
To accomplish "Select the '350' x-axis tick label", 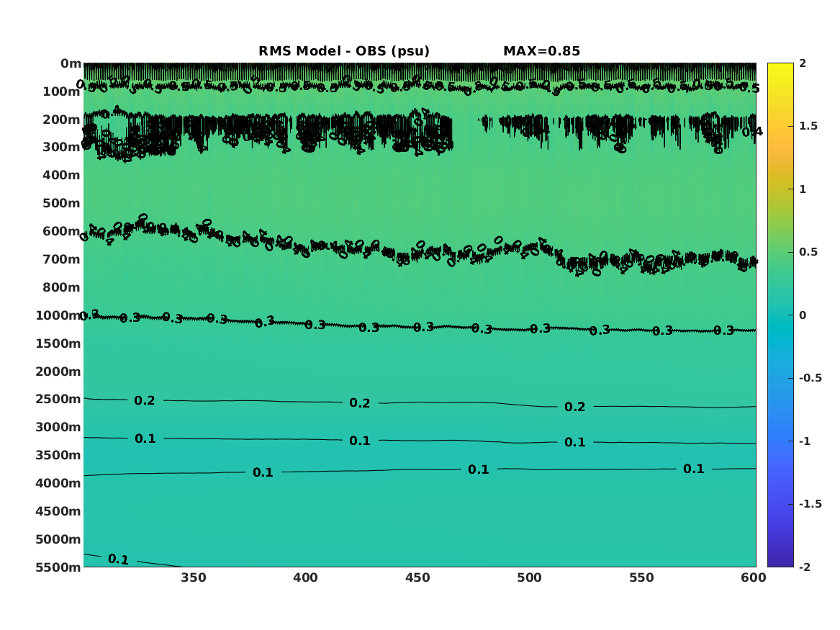I will tap(194, 578).
